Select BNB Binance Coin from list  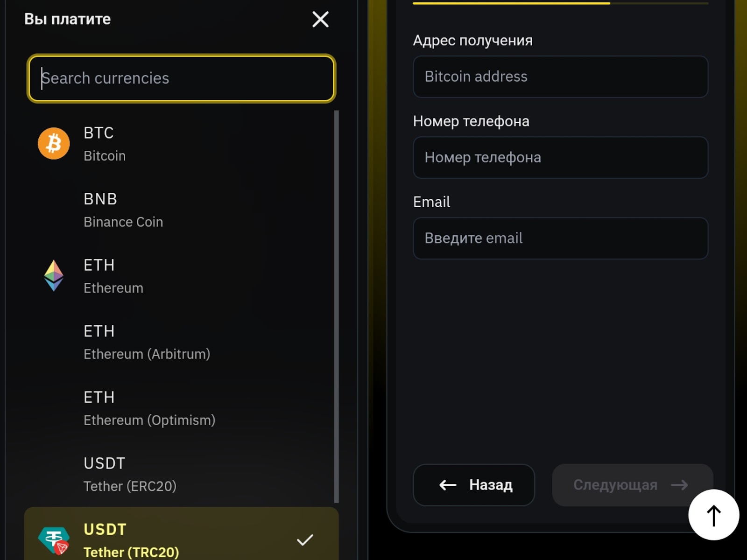pos(123,210)
